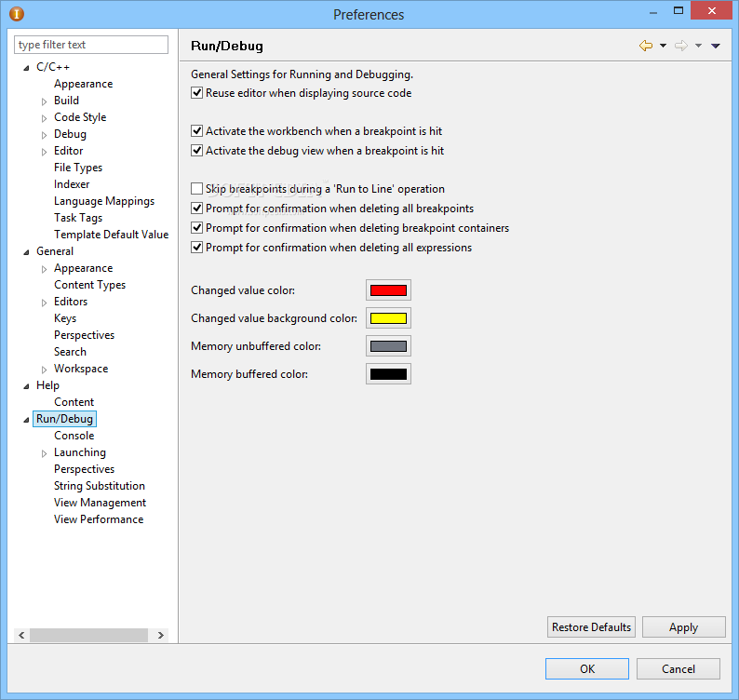Expand the Editors node
This screenshot has height=700, width=739.
44,303
